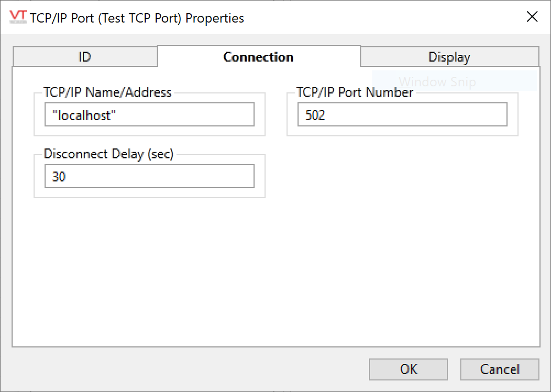The width and height of the screenshot is (551, 392).
Task: Open the Display tab
Action: click(449, 57)
